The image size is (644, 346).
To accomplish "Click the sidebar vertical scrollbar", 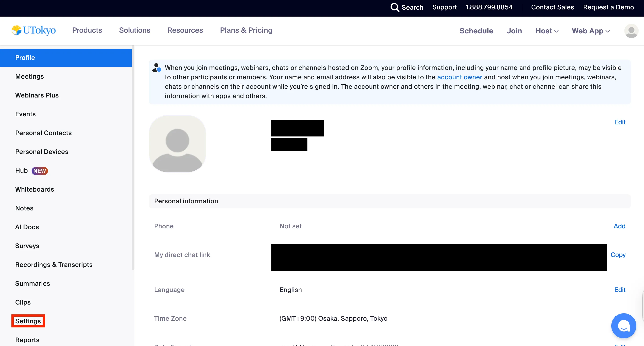I will point(133,158).
